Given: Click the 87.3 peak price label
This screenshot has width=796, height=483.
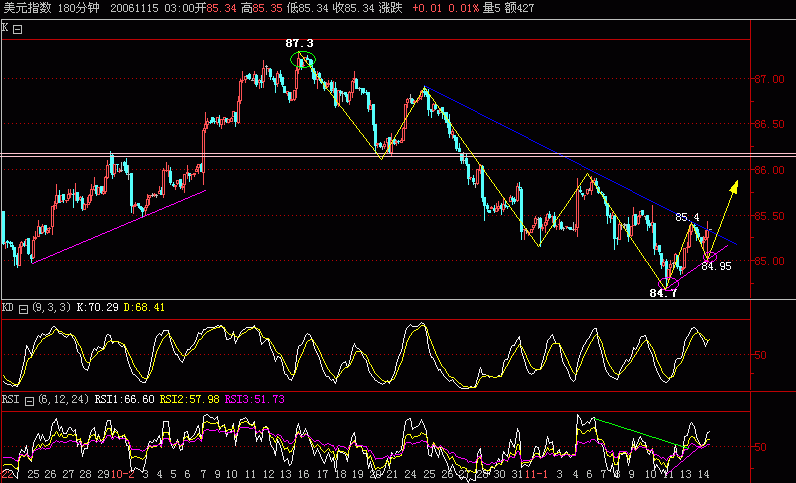Looking at the screenshot, I should coord(300,44).
